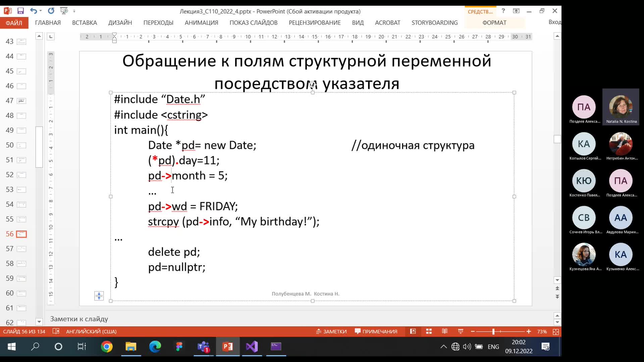The height and width of the screenshot is (362, 644).
Task: Open the ACROBAT ribbon tab
Action: (388, 23)
